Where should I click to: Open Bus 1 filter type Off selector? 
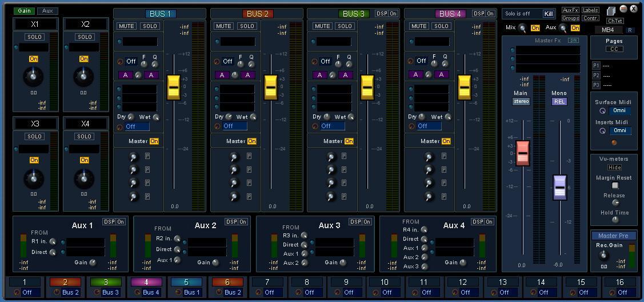(x=131, y=61)
